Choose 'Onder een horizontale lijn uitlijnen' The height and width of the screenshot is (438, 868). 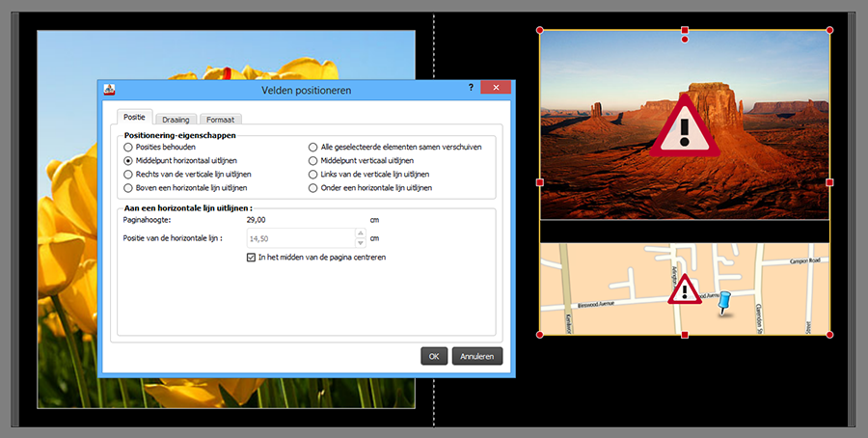312,188
